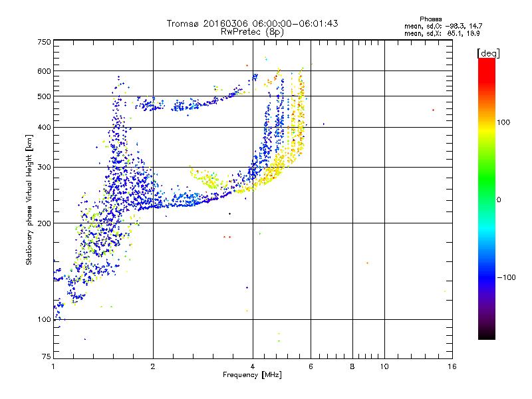Click the plot title 'Tromsø 20160306 06:00:00-06:01:43'
The height and width of the screenshot is (399, 532).
(x=252, y=23)
